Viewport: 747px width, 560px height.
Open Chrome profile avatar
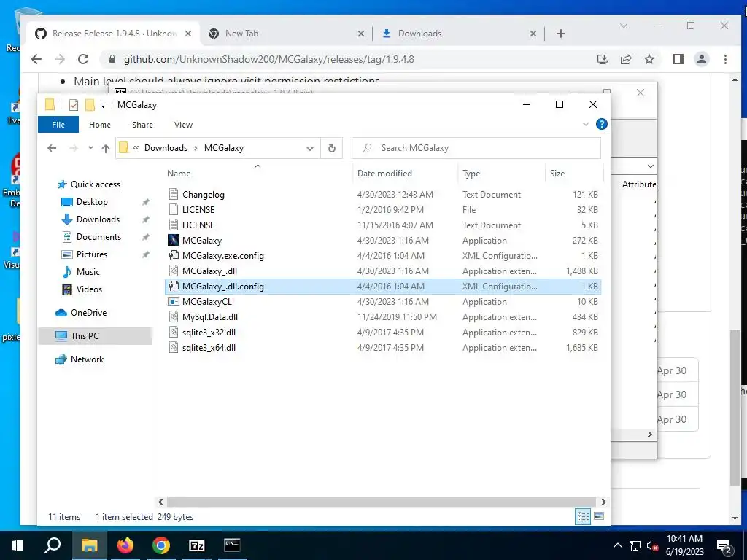[x=702, y=59]
